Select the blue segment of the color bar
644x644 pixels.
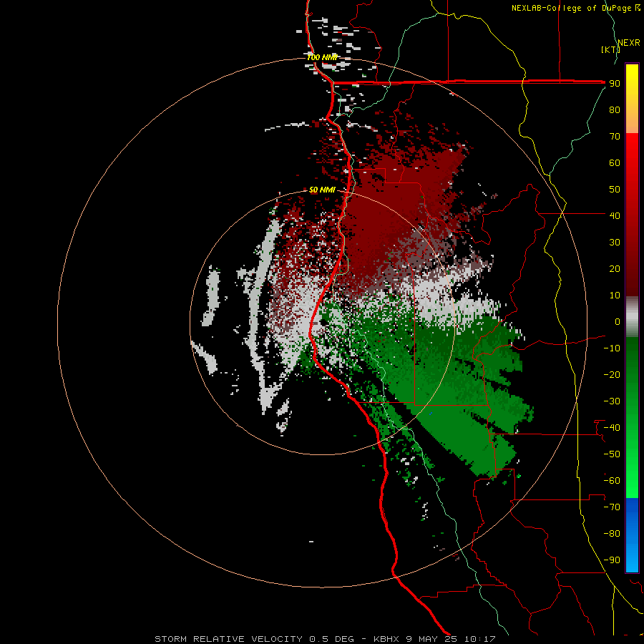click(632, 535)
